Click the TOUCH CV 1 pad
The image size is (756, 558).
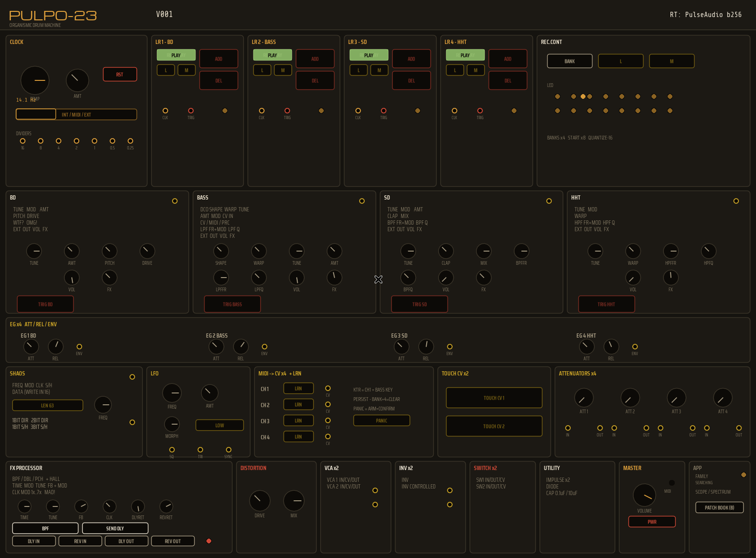tap(494, 398)
